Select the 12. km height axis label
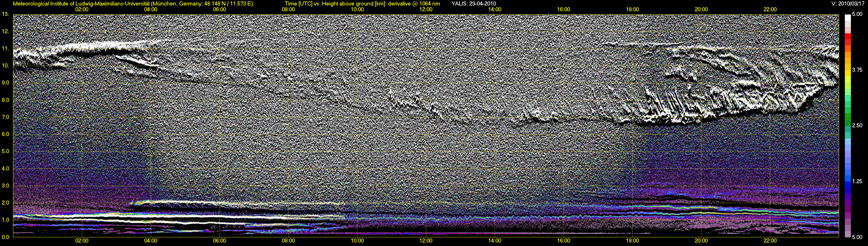The height and width of the screenshot is (246, 868). (x=5, y=31)
